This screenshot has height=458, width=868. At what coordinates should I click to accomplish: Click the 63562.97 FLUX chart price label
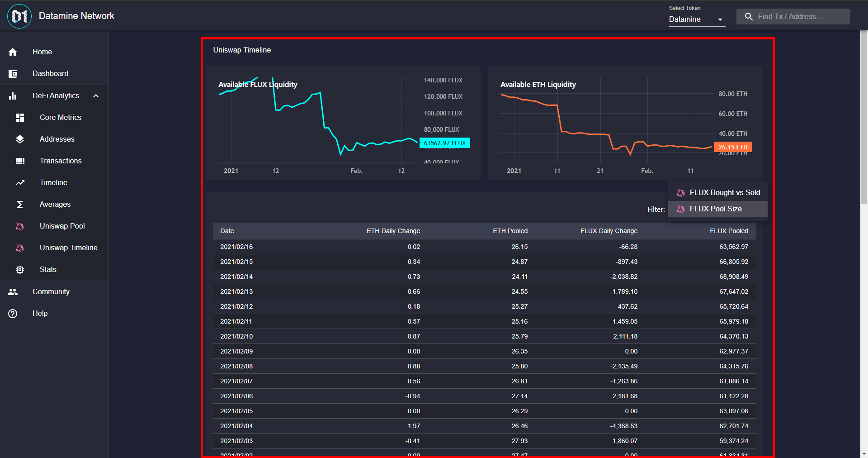tap(445, 143)
